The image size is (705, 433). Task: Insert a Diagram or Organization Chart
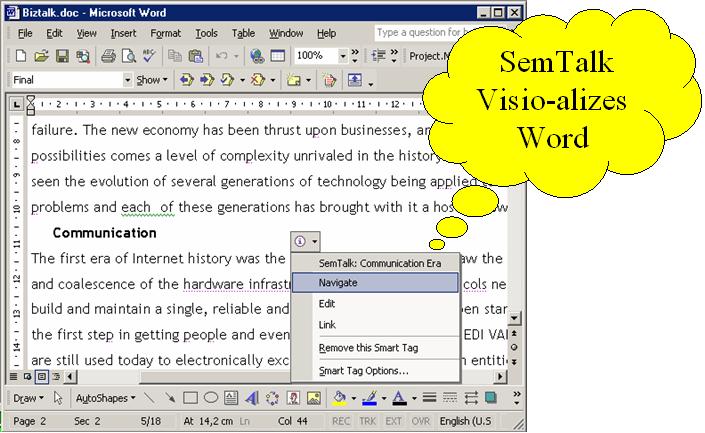click(x=272, y=398)
